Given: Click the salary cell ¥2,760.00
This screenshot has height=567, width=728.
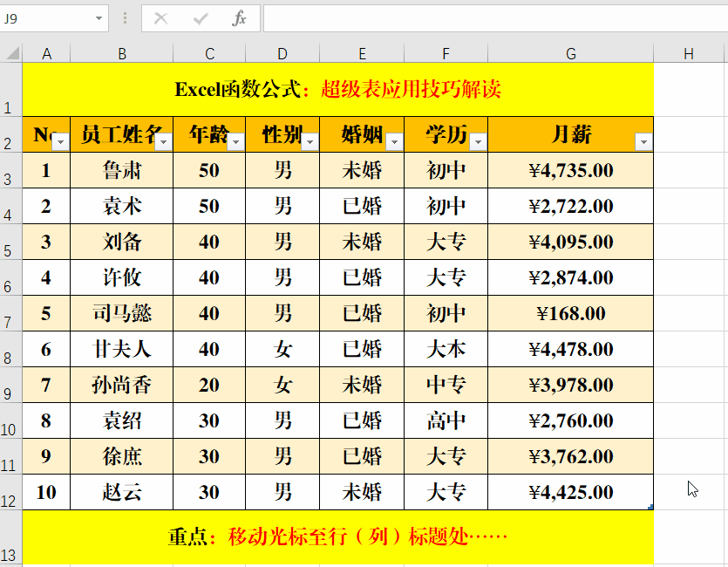Looking at the screenshot, I should click(x=570, y=420).
